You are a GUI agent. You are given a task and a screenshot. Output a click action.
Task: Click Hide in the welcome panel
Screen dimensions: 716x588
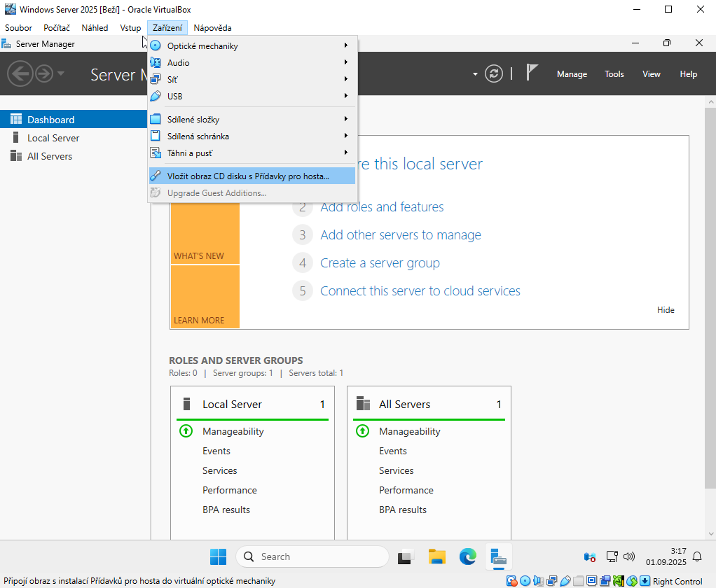(666, 310)
